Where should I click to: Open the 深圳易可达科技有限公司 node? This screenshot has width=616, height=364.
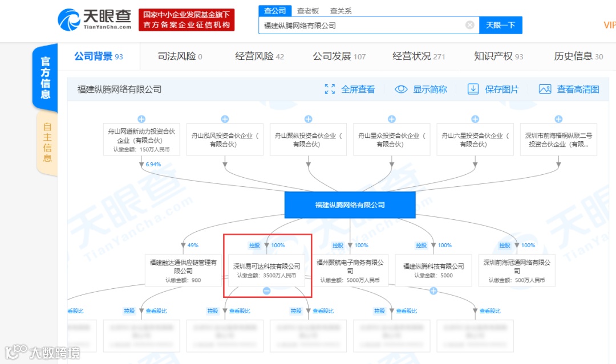[x=267, y=270]
